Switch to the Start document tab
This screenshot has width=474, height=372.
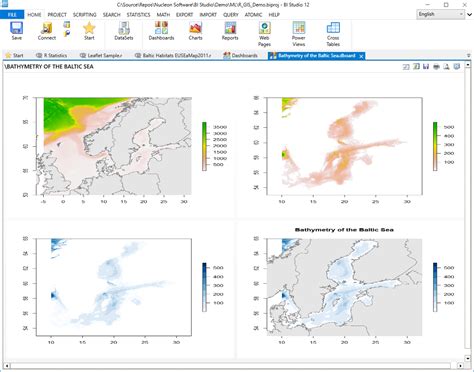(14, 56)
